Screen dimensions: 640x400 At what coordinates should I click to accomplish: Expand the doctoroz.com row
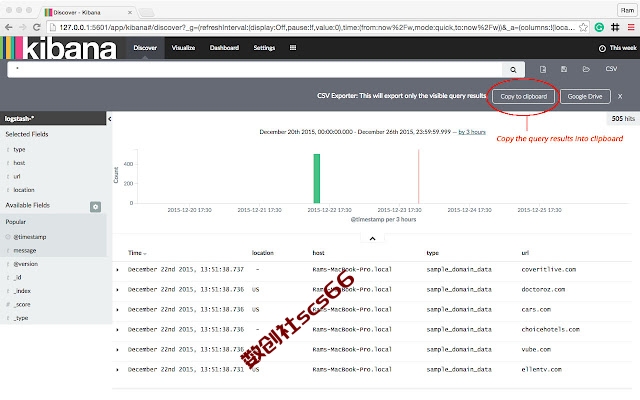(118, 290)
